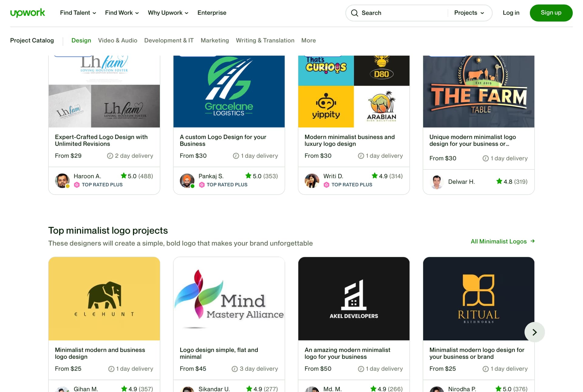Expand the Why Upwork menu
The height and width of the screenshot is (392, 583).
point(168,13)
